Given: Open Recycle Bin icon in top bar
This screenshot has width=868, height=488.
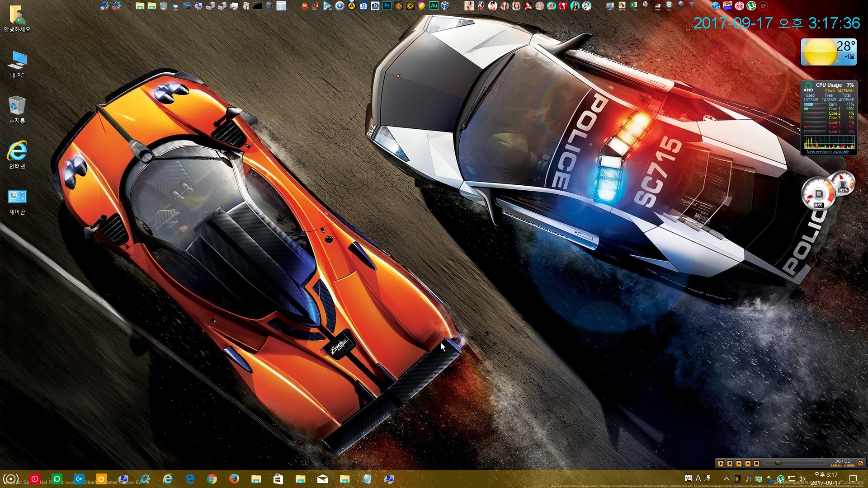Looking at the screenshot, I should (x=164, y=6).
